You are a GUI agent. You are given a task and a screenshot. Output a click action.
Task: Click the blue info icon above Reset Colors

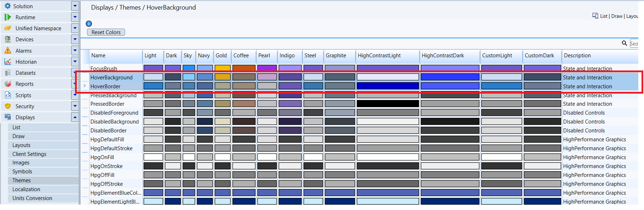tap(89, 23)
